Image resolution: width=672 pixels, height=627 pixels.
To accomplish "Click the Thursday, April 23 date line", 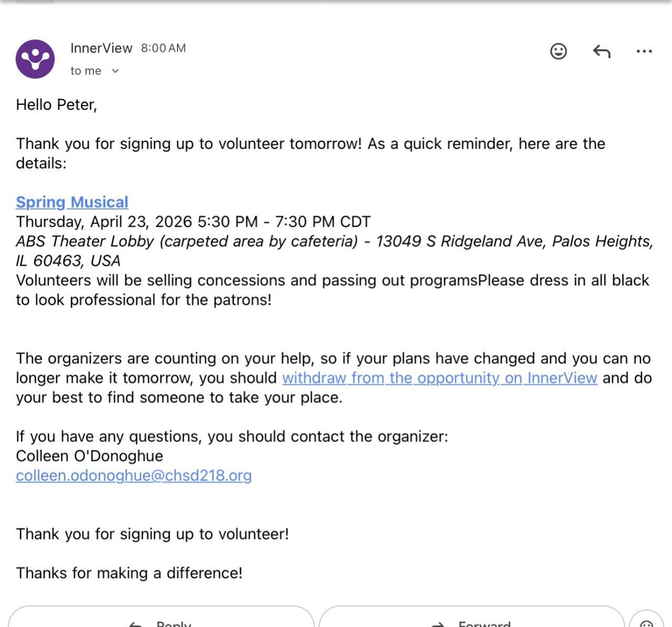I will tap(193, 221).
